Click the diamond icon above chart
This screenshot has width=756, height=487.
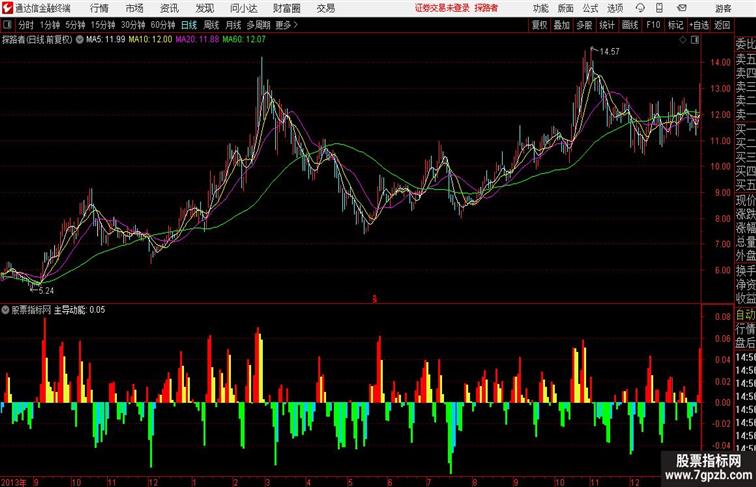pyautogui.click(x=683, y=40)
